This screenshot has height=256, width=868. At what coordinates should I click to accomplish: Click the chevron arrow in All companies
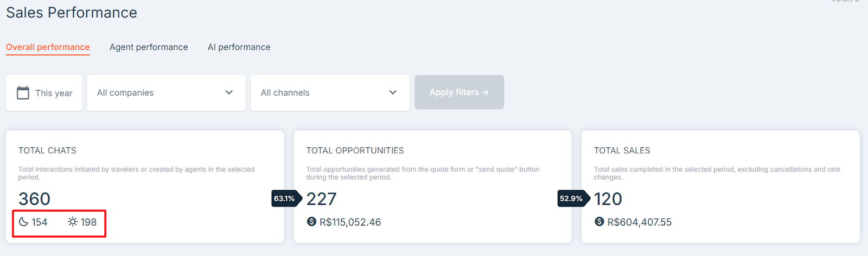point(229,92)
